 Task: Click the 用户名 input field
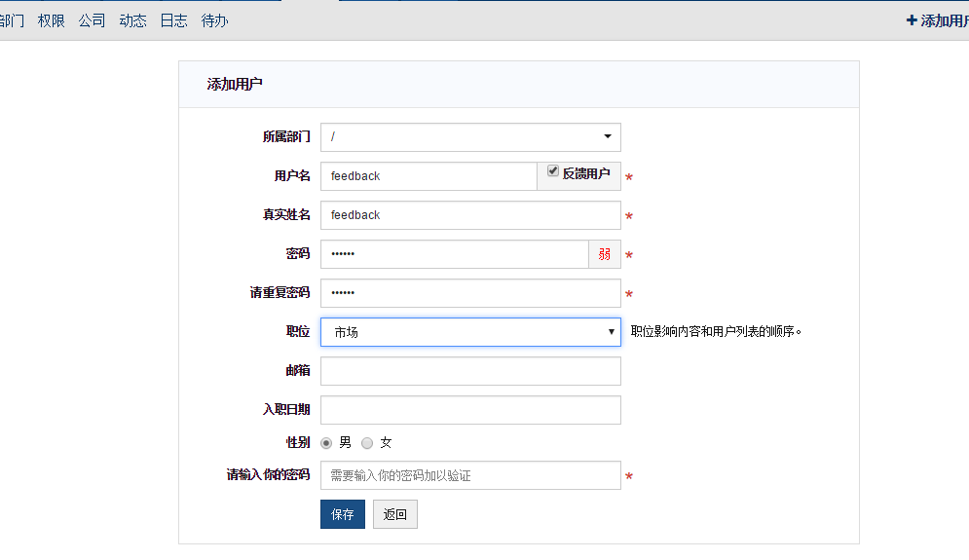(429, 176)
